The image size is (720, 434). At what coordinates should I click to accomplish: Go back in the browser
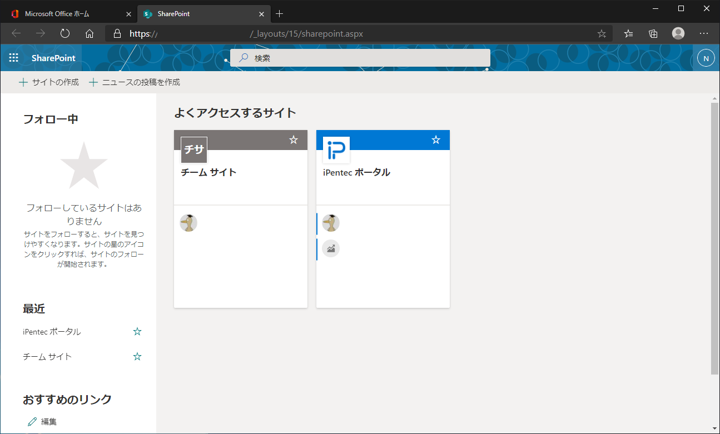16,34
